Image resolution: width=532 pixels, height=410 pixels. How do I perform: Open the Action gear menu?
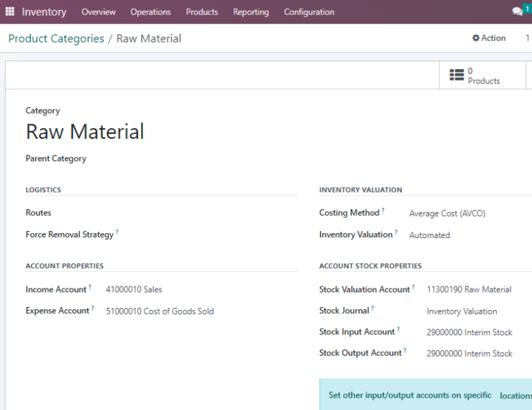(x=489, y=38)
